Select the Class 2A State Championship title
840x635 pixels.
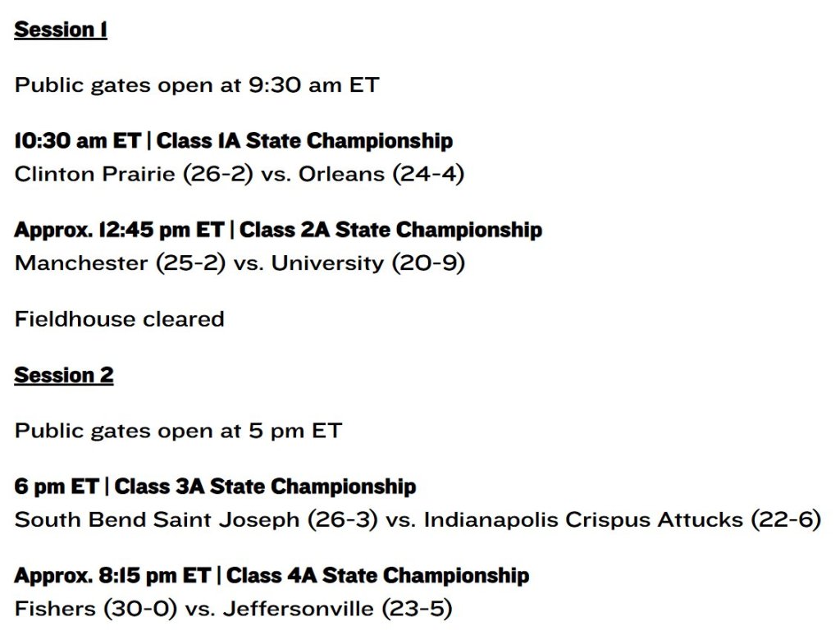pyautogui.click(x=390, y=230)
